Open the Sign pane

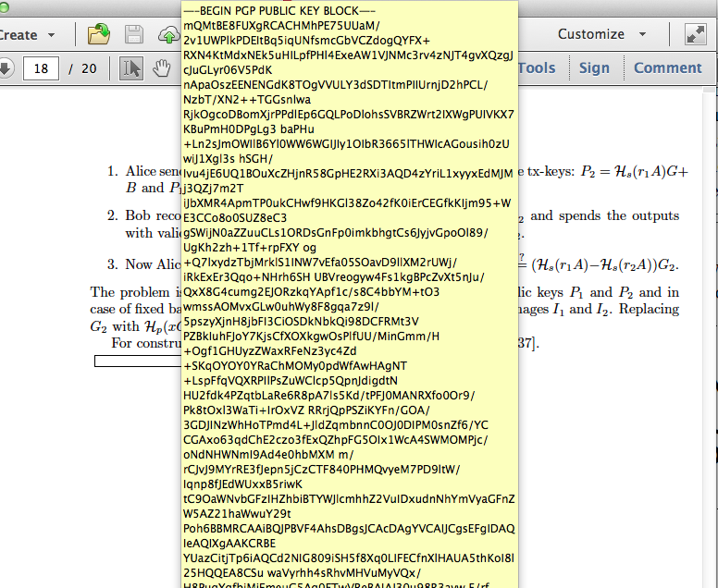[594, 68]
